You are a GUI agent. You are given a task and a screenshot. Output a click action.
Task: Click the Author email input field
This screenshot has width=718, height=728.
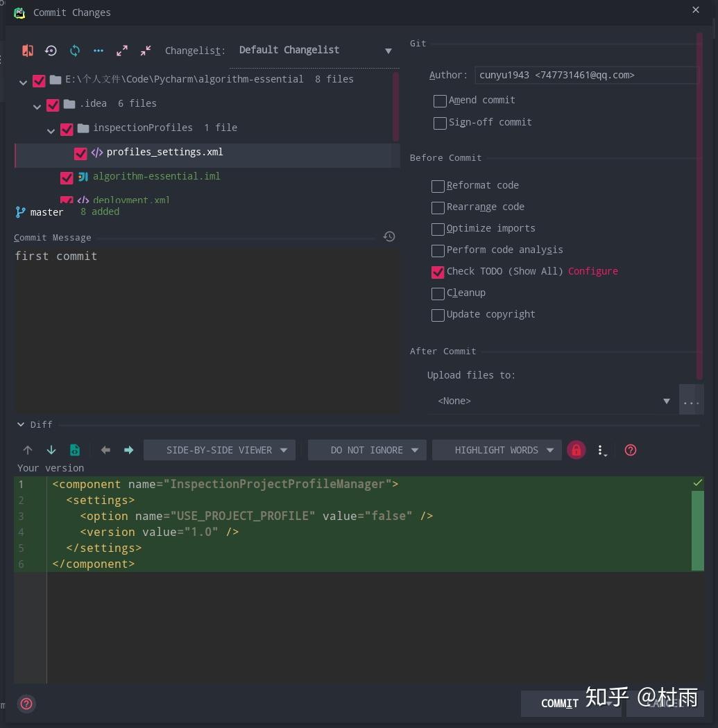586,75
